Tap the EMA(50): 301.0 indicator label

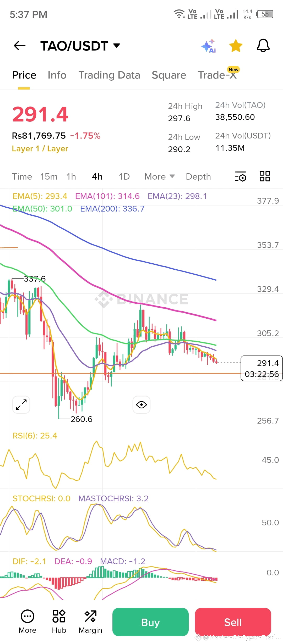(42, 209)
